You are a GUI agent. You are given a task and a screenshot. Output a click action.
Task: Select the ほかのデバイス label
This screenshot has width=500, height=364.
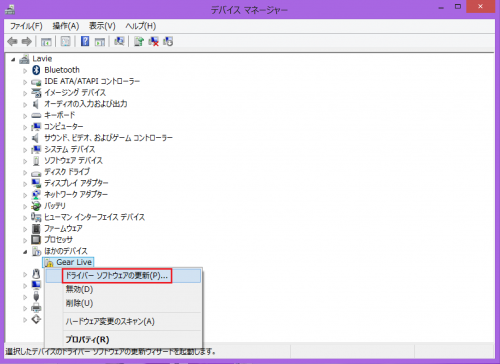click(66, 251)
